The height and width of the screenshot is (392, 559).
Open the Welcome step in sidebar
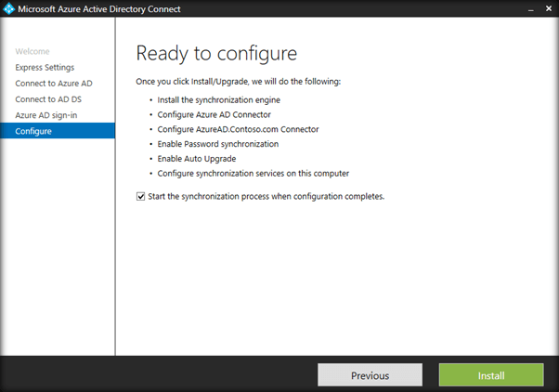pyautogui.click(x=32, y=52)
